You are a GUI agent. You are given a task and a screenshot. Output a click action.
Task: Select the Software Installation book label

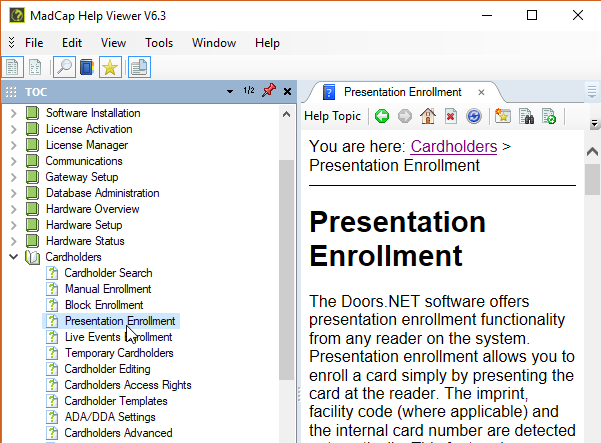pos(93,113)
